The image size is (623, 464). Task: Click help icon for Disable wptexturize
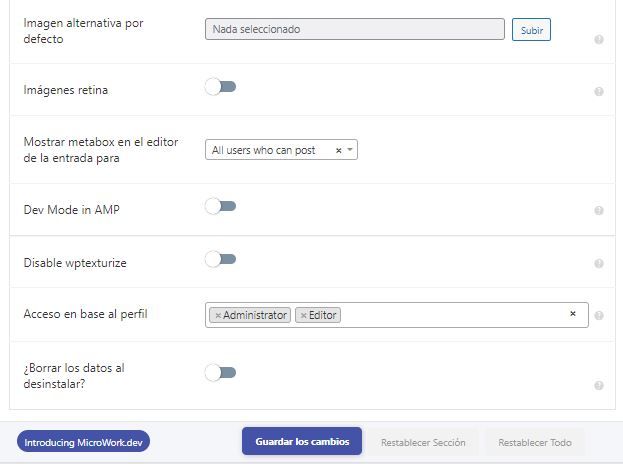point(599,263)
